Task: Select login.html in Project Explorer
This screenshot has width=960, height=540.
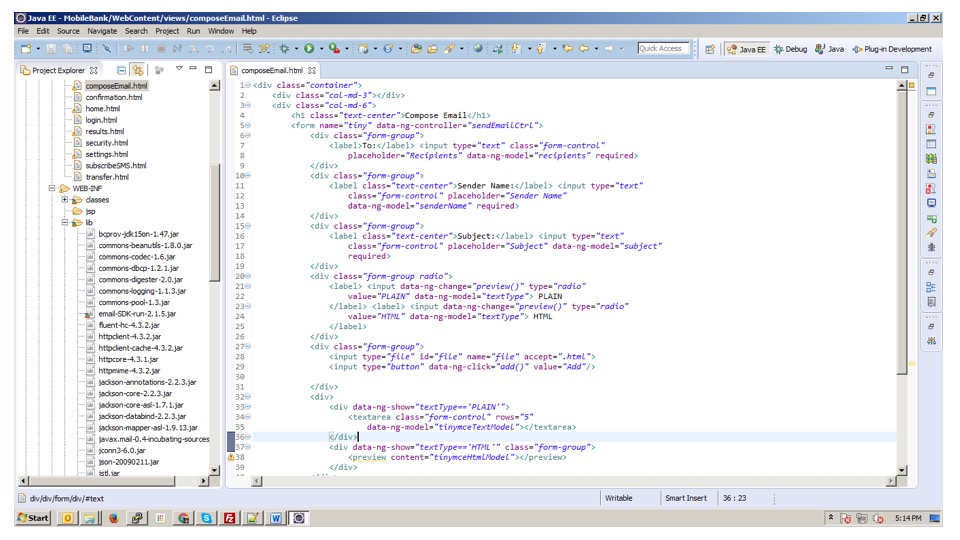Action: tap(101, 120)
